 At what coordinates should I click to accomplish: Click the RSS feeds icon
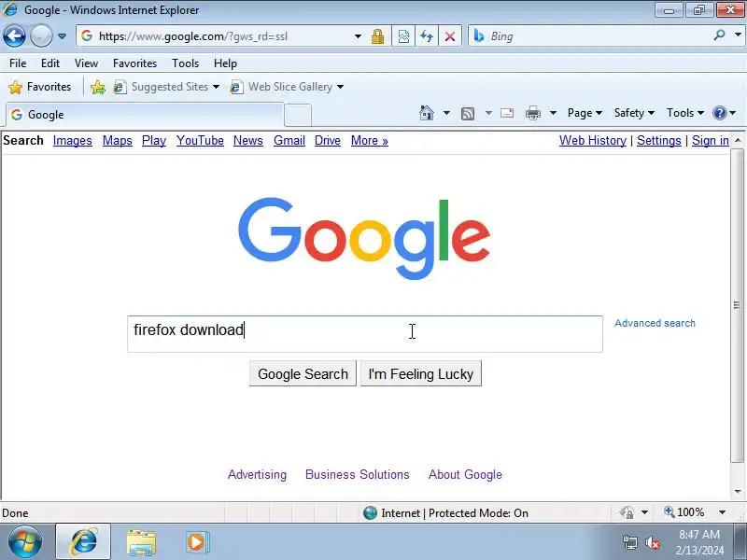[468, 113]
